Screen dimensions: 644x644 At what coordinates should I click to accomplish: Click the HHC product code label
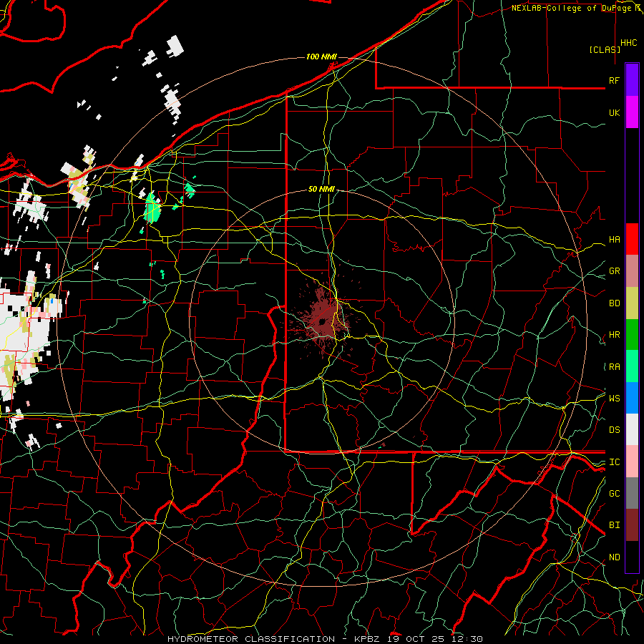click(628, 43)
